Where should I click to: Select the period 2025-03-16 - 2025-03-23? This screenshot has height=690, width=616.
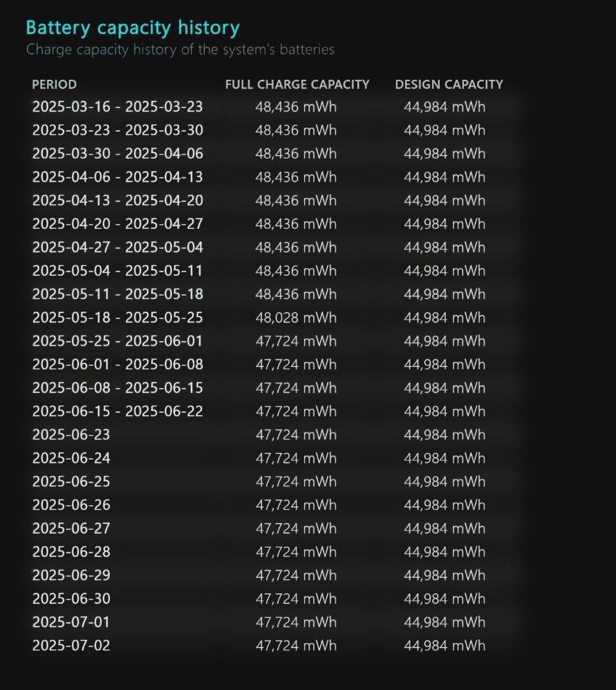click(x=118, y=107)
